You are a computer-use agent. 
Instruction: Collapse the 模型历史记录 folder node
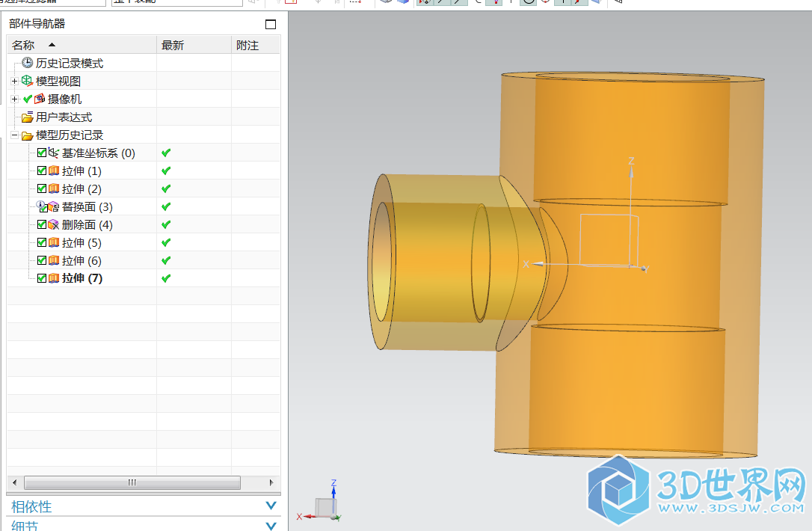click(x=14, y=135)
